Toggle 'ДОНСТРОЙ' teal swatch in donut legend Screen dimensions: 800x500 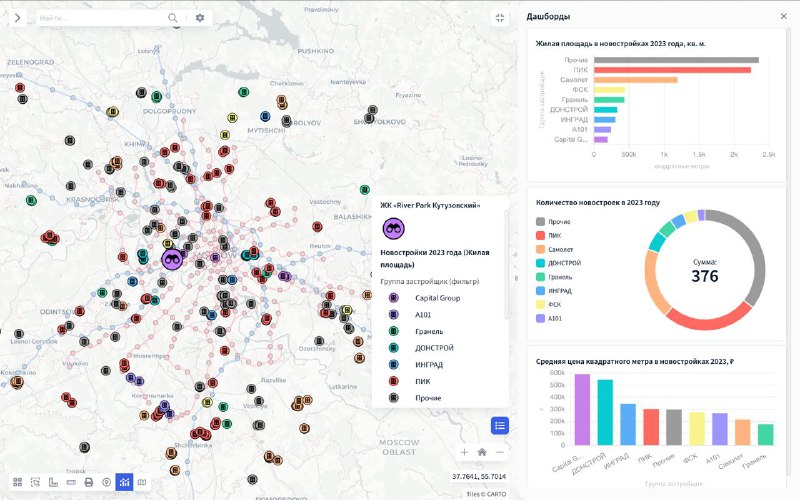(x=540, y=263)
